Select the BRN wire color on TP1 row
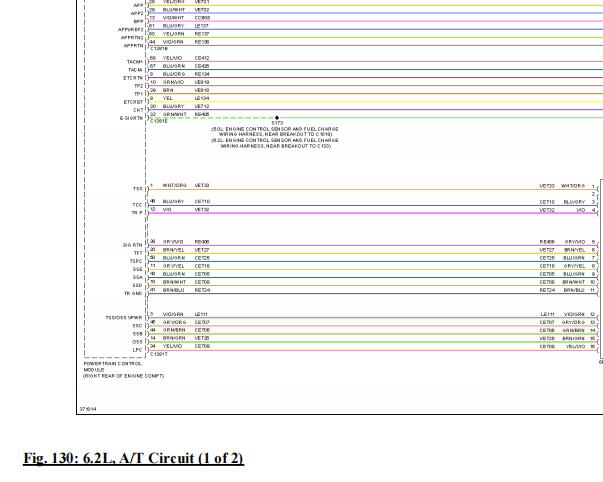The width and height of the screenshot is (603, 482). pyautogui.click(x=168, y=90)
